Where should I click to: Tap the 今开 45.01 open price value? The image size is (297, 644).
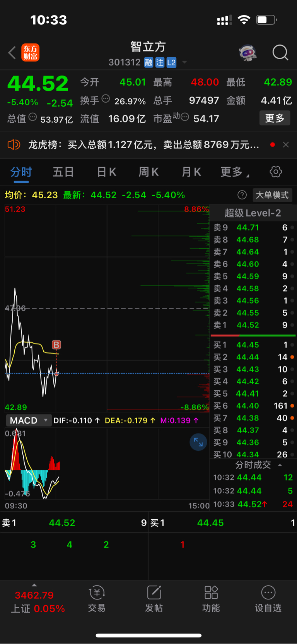(x=133, y=82)
